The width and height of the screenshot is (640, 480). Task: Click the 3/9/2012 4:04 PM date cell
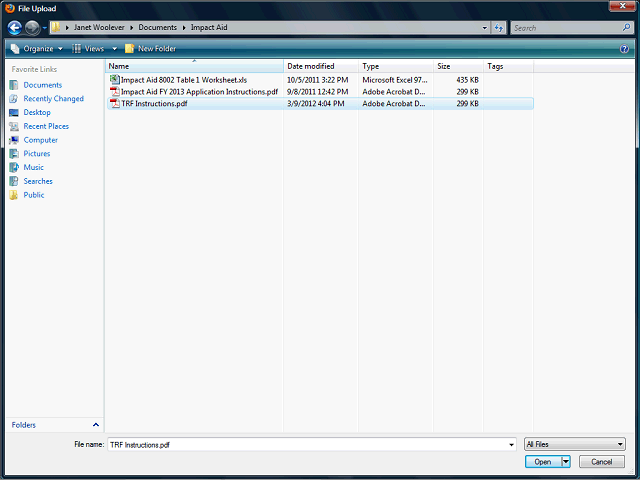pyautogui.click(x=316, y=104)
